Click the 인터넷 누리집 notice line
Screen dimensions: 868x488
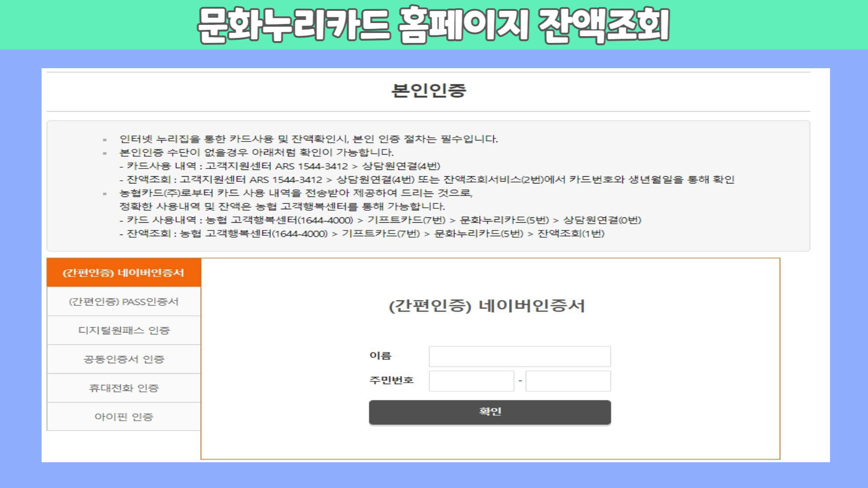308,139
